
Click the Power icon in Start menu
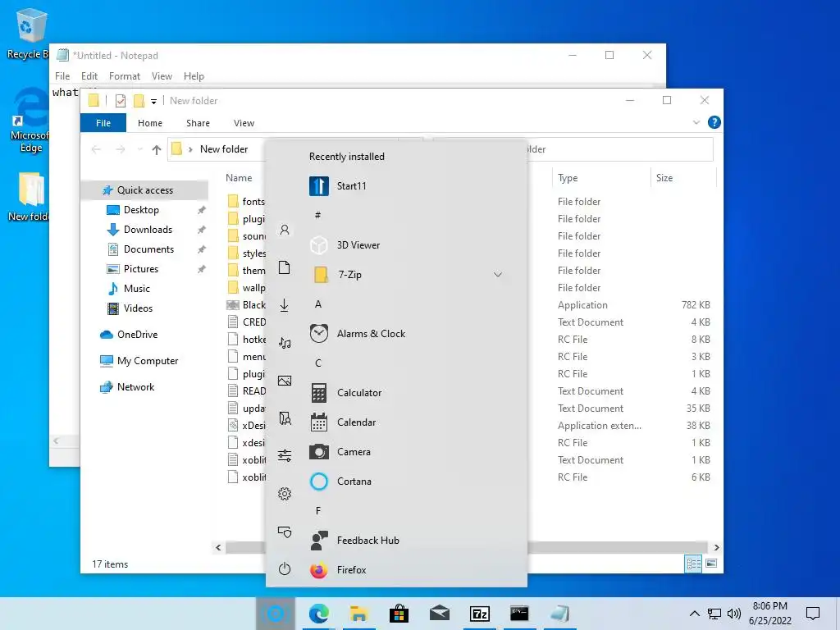[285, 568]
